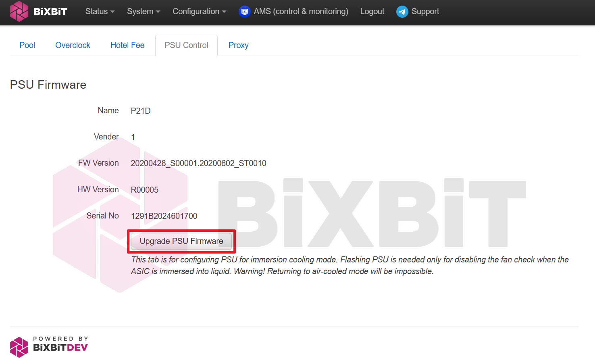The width and height of the screenshot is (595, 364).
Task: Click the immersion cooling warning text
Action: point(350,266)
